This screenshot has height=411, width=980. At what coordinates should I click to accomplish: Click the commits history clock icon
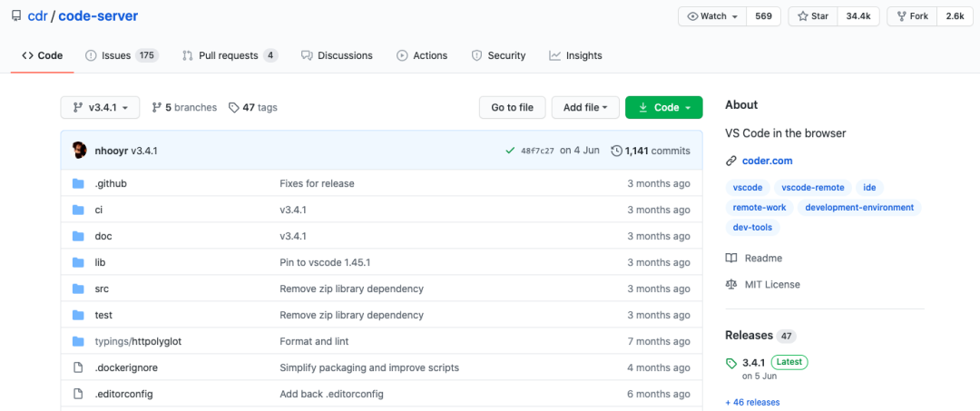coord(617,151)
